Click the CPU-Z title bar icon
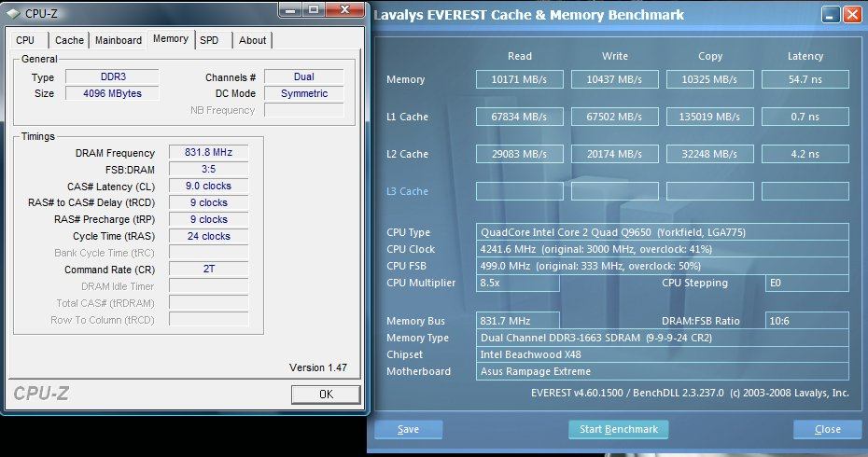This screenshot has height=457, width=868. click(x=14, y=13)
